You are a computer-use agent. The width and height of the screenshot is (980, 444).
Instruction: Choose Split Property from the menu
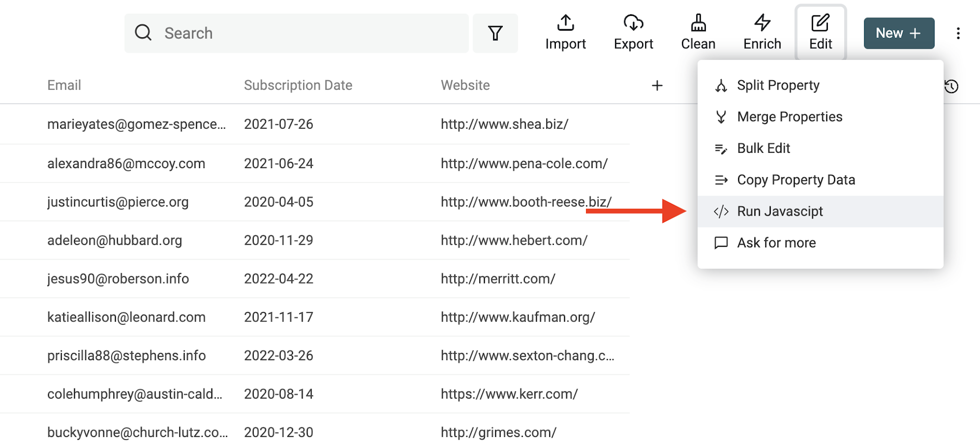pyautogui.click(x=778, y=85)
